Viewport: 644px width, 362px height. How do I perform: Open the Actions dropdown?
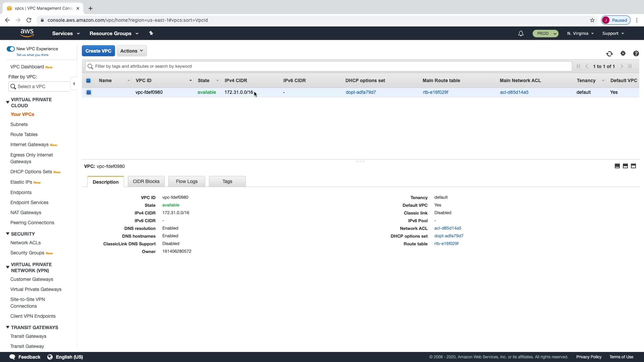[131, 51]
